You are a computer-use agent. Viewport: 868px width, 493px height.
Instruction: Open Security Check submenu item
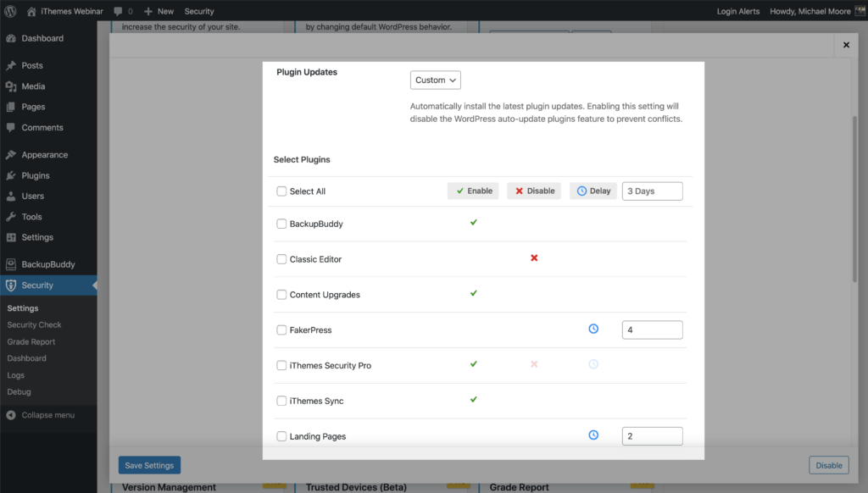pyautogui.click(x=34, y=324)
